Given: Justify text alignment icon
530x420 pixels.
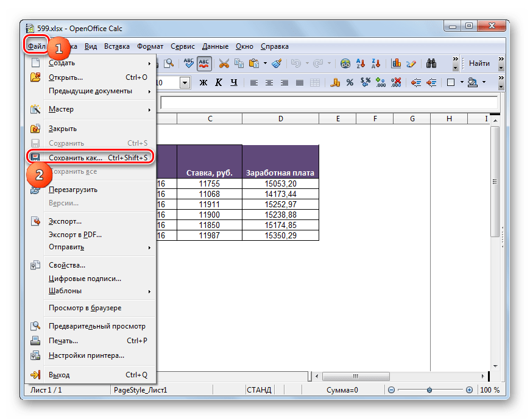Looking at the screenshot, I should pyautogui.click(x=300, y=82).
